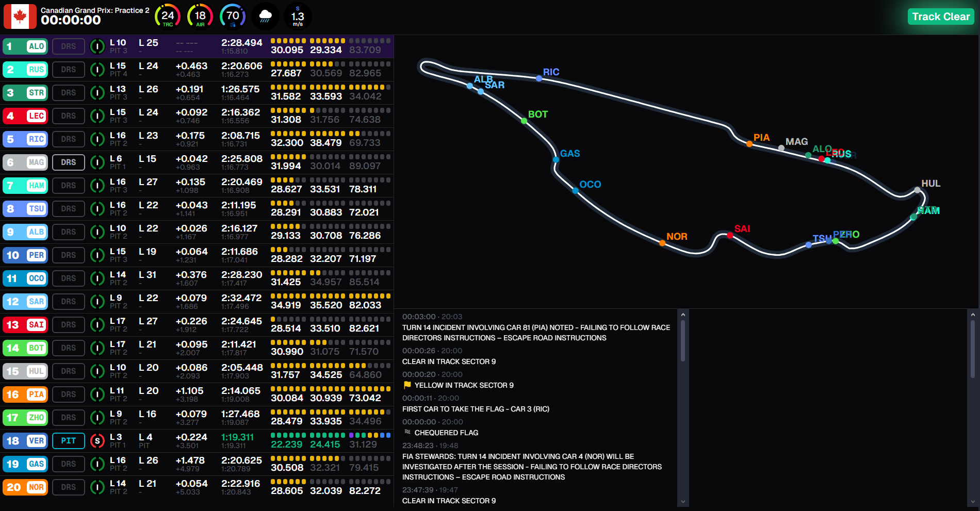Click the soft tyre icon in VER's row
980x511 pixels.
click(x=97, y=441)
